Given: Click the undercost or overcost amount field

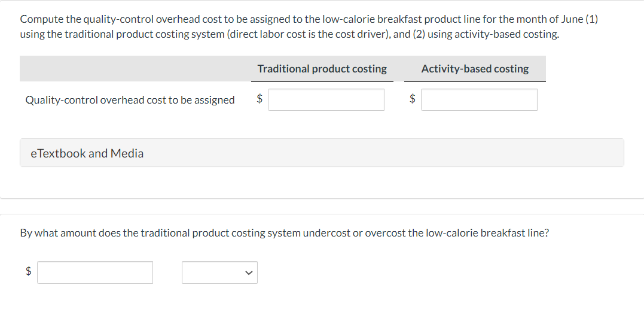Looking at the screenshot, I should [95, 272].
